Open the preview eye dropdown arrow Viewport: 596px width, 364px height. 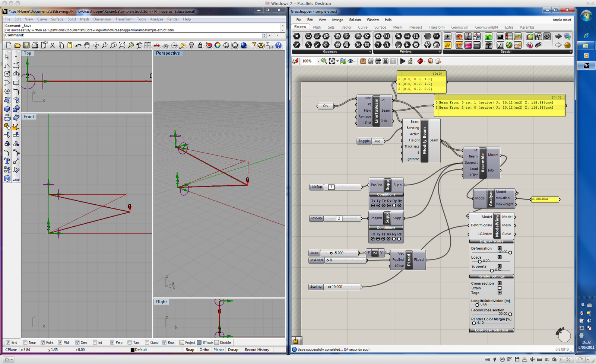coord(355,61)
